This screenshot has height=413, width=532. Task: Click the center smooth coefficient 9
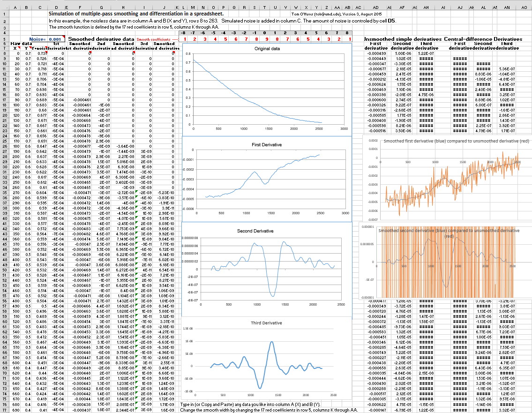265,39
